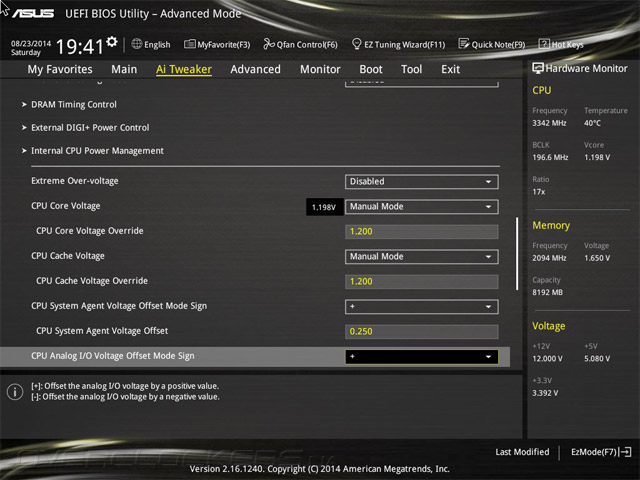
Task: Open the Tool tab
Action: (x=411, y=69)
